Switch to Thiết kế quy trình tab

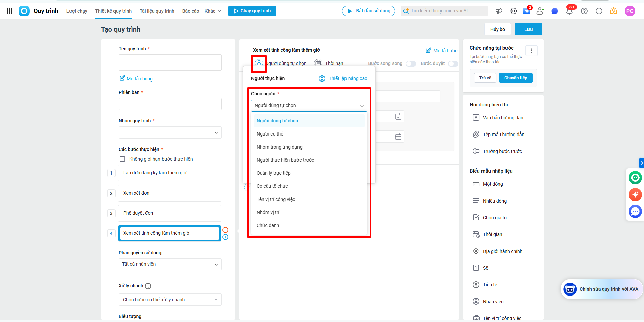[113, 11]
